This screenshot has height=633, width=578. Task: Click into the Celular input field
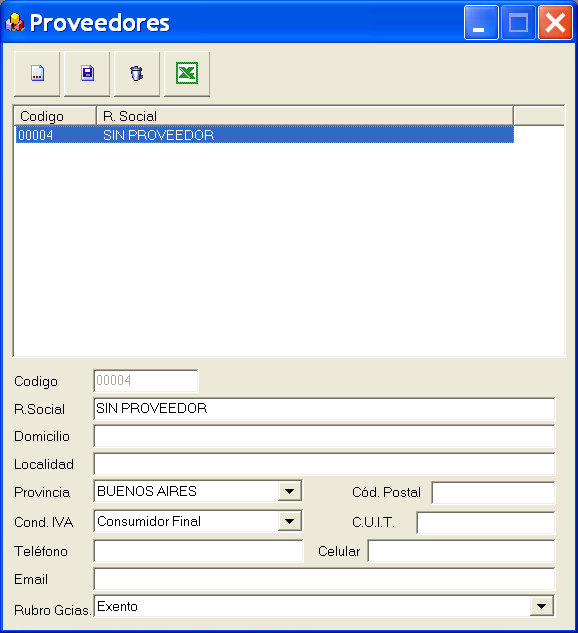coord(461,551)
